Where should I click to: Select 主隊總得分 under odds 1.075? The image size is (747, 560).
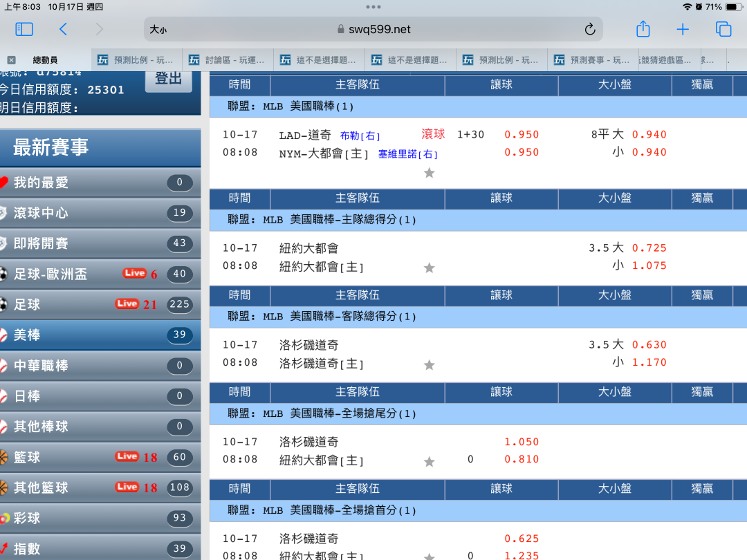(649, 265)
